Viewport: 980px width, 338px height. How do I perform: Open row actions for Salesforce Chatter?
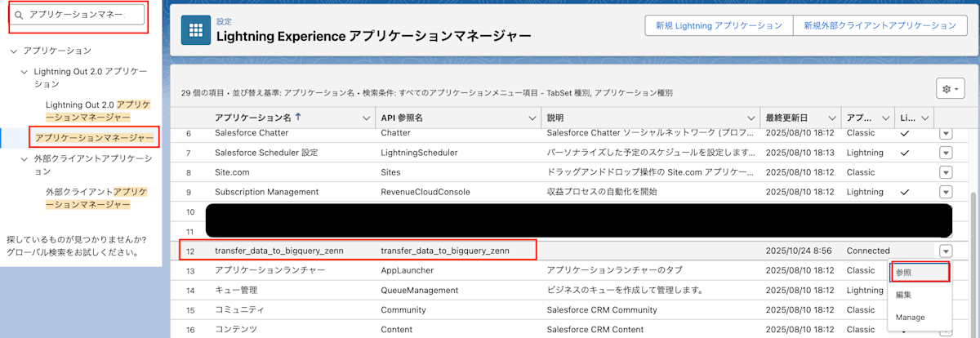point(946,133)
